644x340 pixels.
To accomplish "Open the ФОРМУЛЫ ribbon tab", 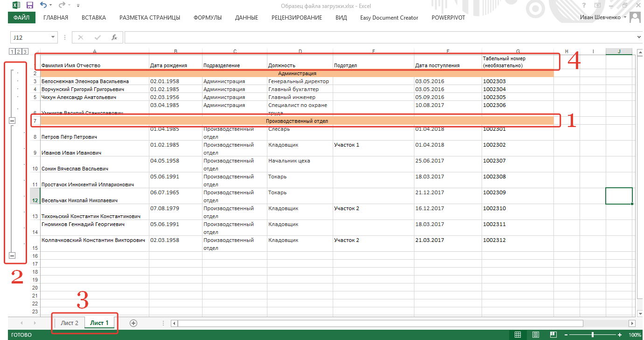I will [x=208, y=18].
